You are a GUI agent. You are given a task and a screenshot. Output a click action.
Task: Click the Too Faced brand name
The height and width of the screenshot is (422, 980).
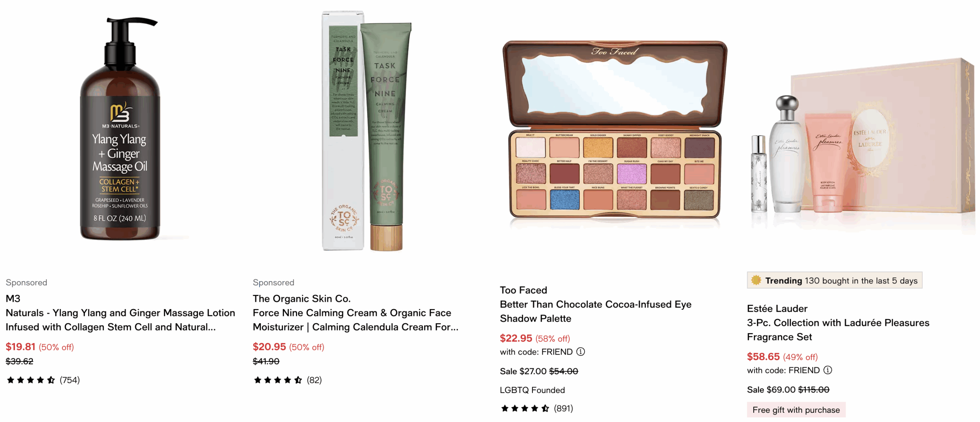pos(523,290)
